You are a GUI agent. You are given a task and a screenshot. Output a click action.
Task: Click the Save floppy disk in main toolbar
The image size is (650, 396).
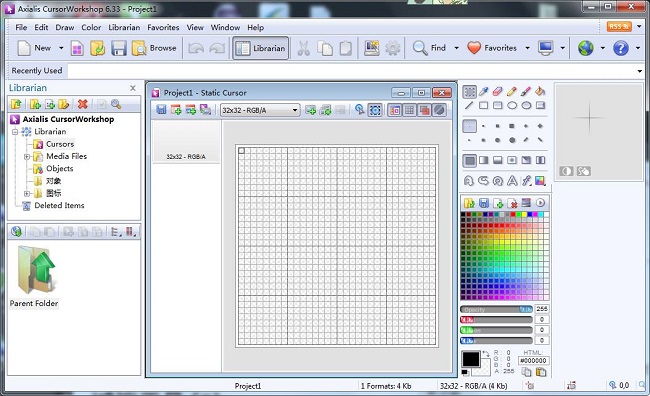(x=119, y=48)
